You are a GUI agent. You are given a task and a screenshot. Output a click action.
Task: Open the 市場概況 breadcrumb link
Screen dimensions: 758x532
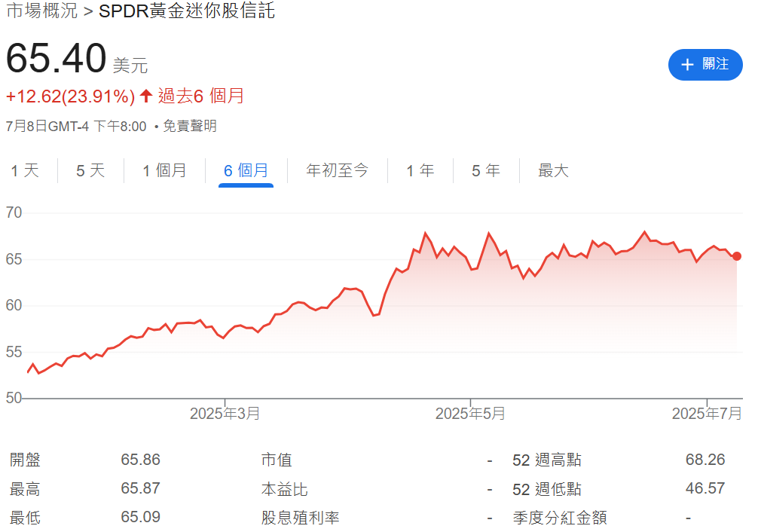pos(41,10)
